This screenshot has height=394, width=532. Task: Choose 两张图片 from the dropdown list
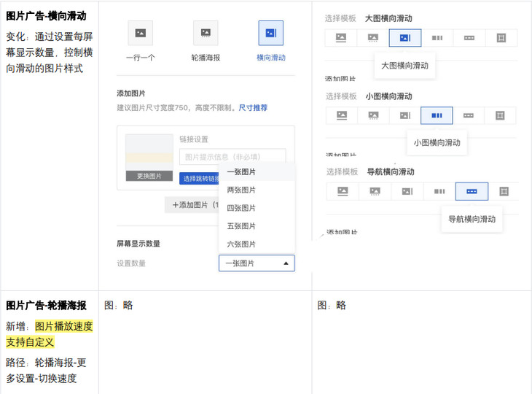[x=241, y=190]
